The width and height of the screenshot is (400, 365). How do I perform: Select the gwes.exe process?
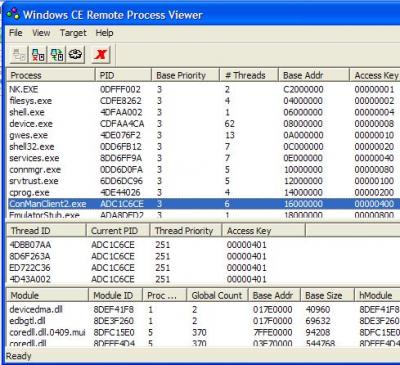203,135
